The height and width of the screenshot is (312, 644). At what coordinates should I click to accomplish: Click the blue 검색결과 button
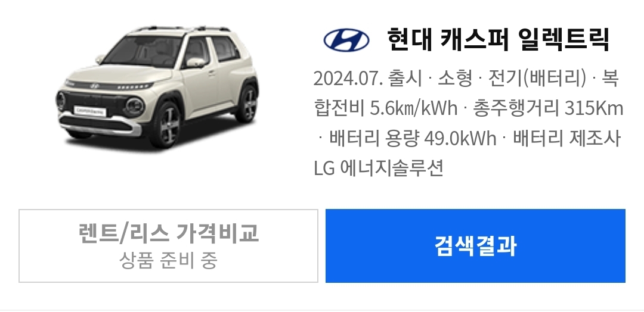pos(475,245)
